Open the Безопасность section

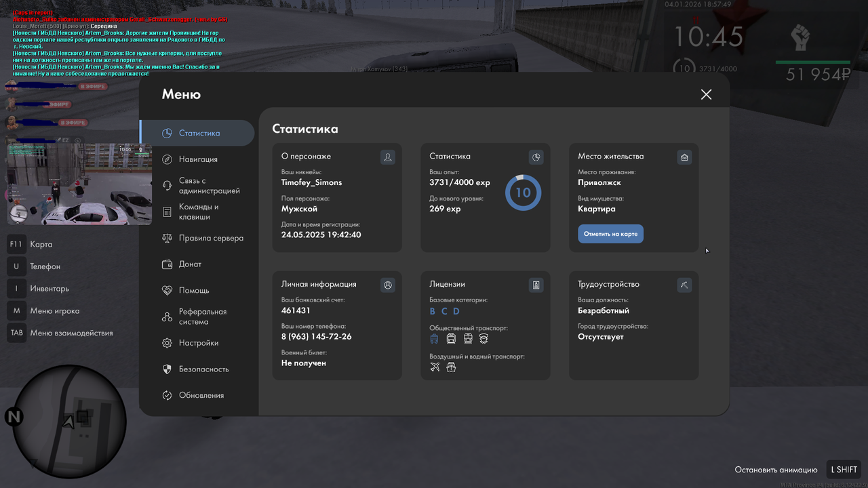click(197, 369)
